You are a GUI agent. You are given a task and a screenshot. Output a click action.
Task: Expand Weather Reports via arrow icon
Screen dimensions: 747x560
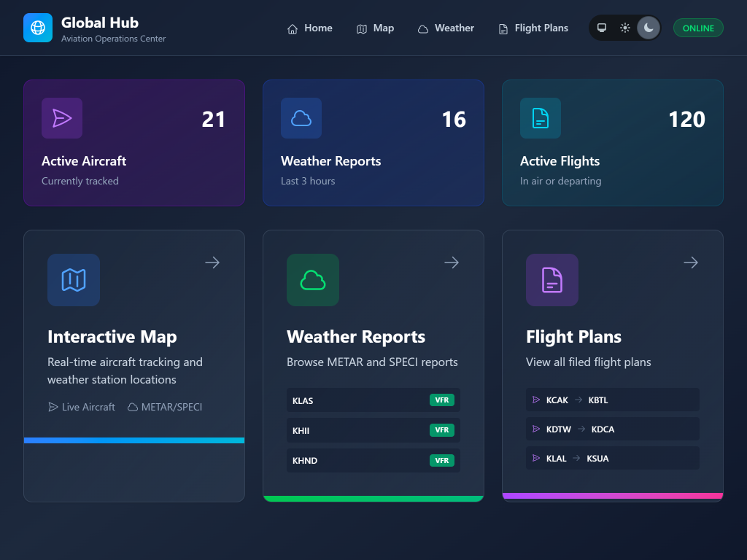(452, 262)
